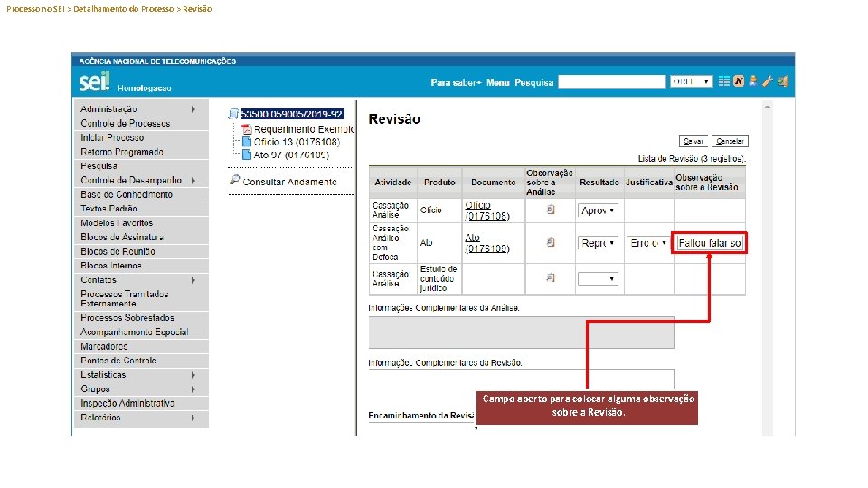This screenshot has height=488, width=868.
Task: Select Ato 97 (0176109) in the process tree
Action: [x=291, y=155]
